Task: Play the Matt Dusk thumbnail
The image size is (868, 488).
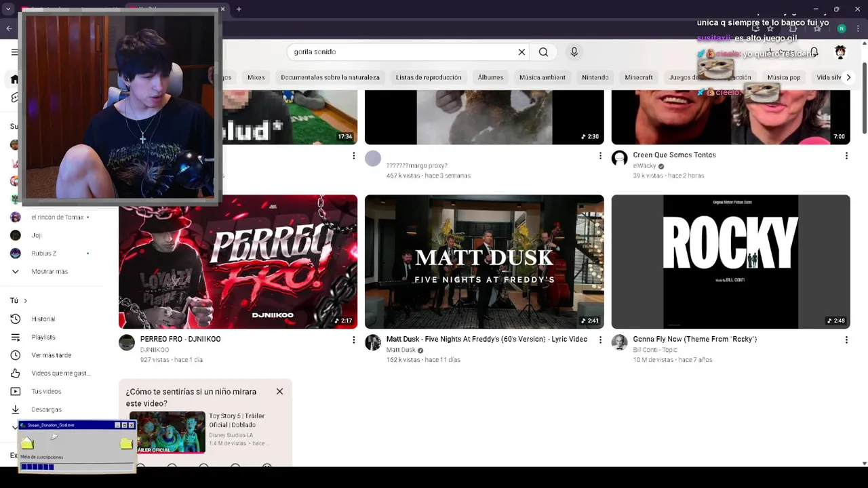Action: [x=484, y=262]
